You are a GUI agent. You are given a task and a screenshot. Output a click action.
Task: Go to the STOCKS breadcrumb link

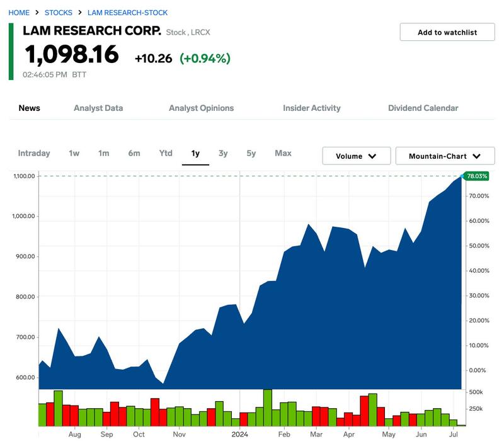(x=59, y=13)
